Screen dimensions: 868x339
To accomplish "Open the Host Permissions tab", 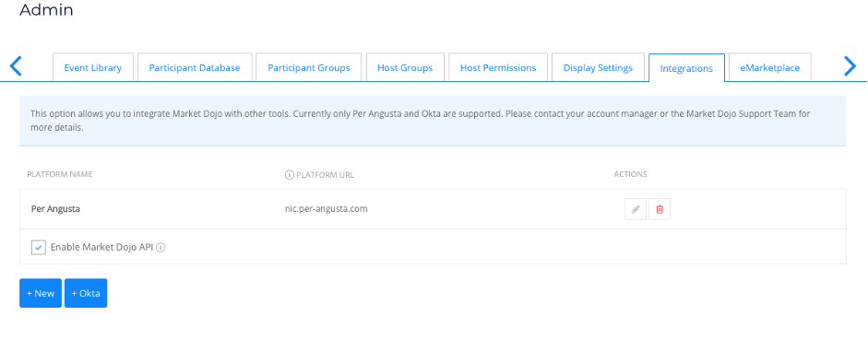I will pyautogui.click(x=498, y=67).
